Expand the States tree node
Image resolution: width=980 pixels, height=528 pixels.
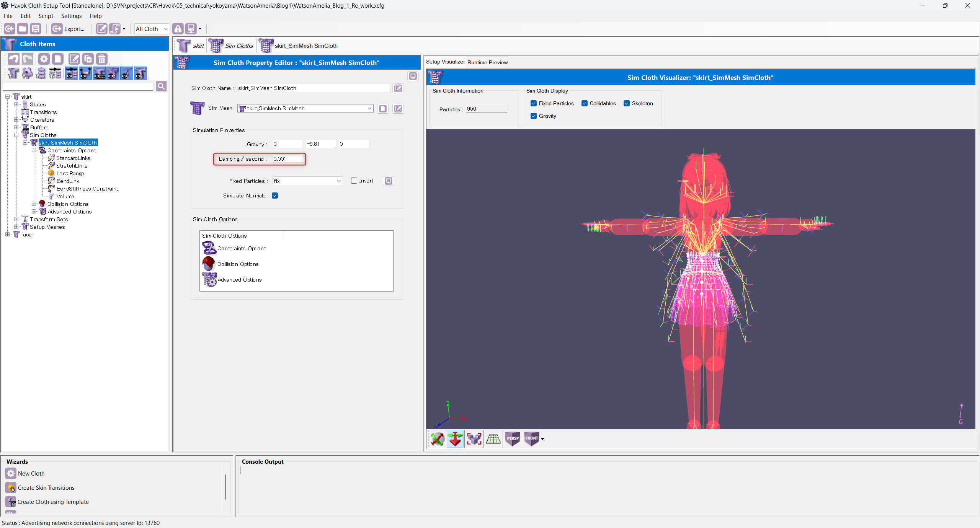(x=16, y=104)
